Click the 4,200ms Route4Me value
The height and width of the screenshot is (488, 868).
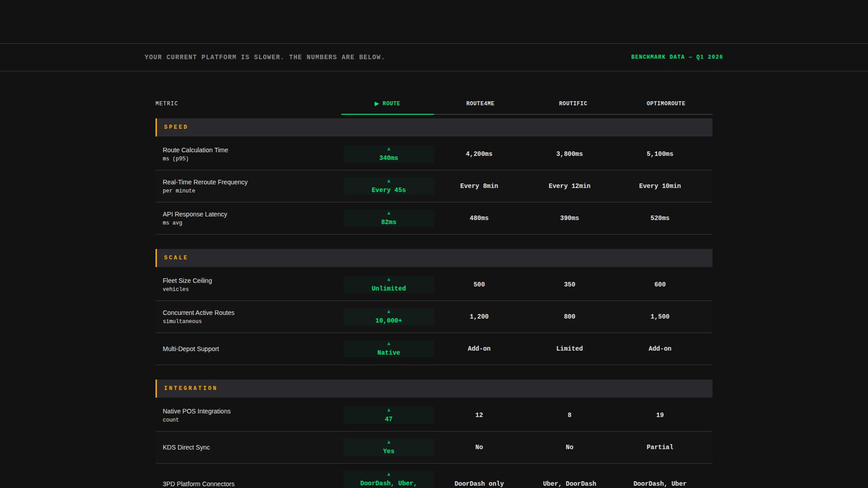(x=479, y=154)
